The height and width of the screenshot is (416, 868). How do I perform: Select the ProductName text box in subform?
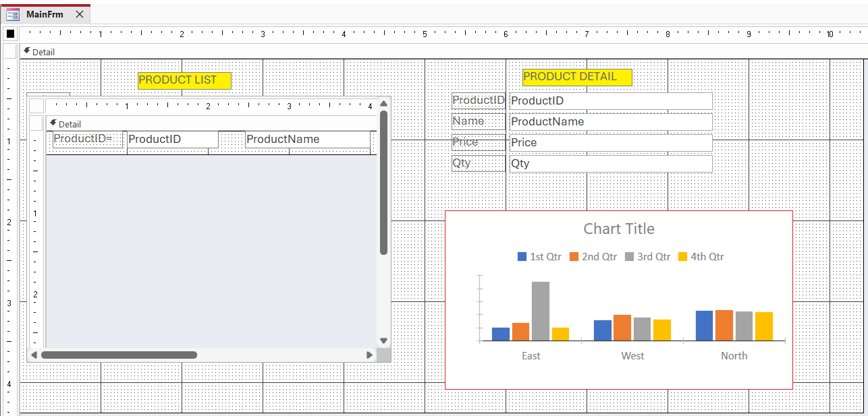coord(307,140)
